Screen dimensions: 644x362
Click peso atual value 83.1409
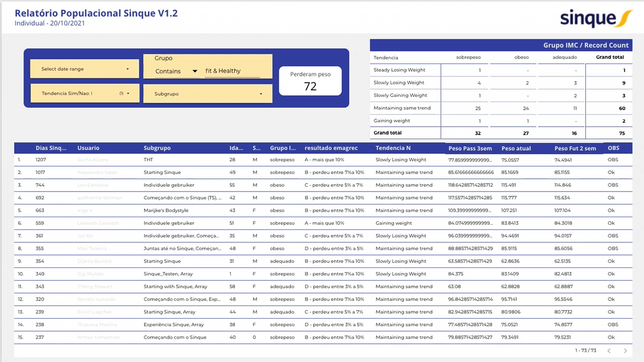click(510, 274)
